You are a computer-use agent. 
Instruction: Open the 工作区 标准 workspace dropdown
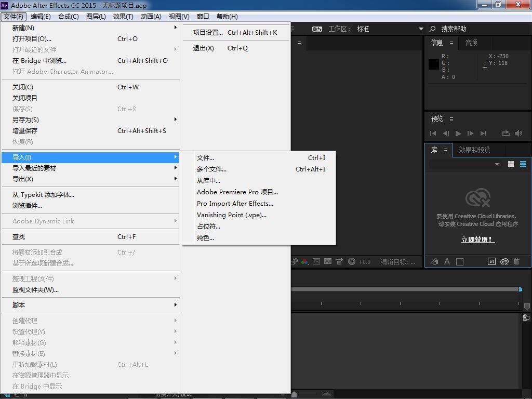tap(390, 29)
